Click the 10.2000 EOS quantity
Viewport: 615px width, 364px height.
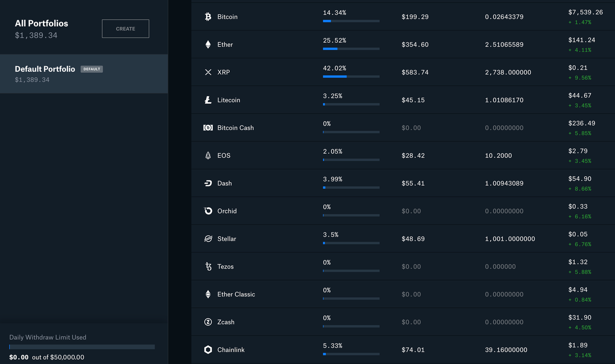pyautogui.click(x=498, y=156)
